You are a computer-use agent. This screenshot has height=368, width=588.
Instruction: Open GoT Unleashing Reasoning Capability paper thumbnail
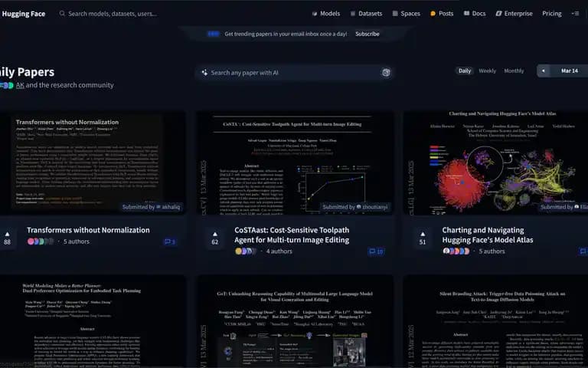click(x=296, y=321)
